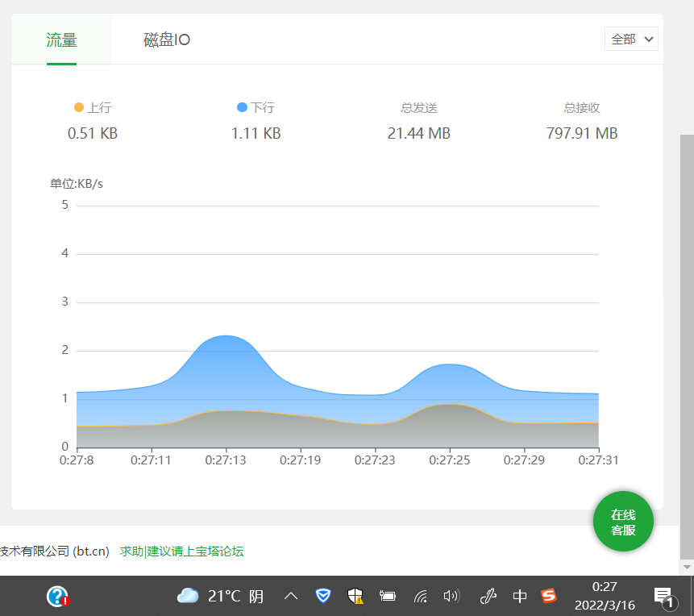Open the 全部 network interface dropdown
This screenshot has width=694, height=616.
[631, 39]
